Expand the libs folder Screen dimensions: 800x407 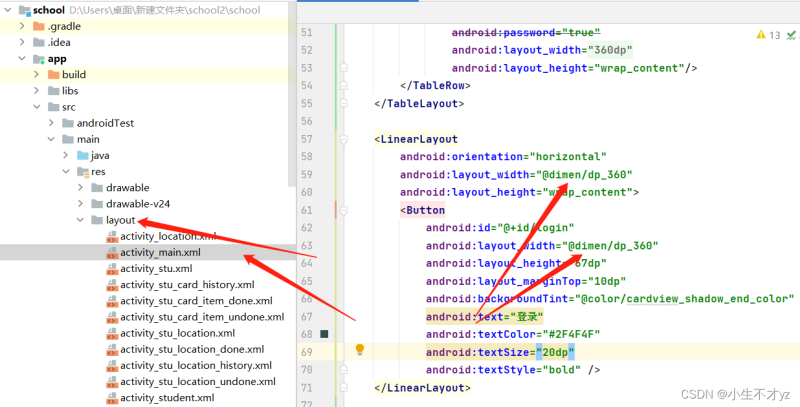click(36, 91)
